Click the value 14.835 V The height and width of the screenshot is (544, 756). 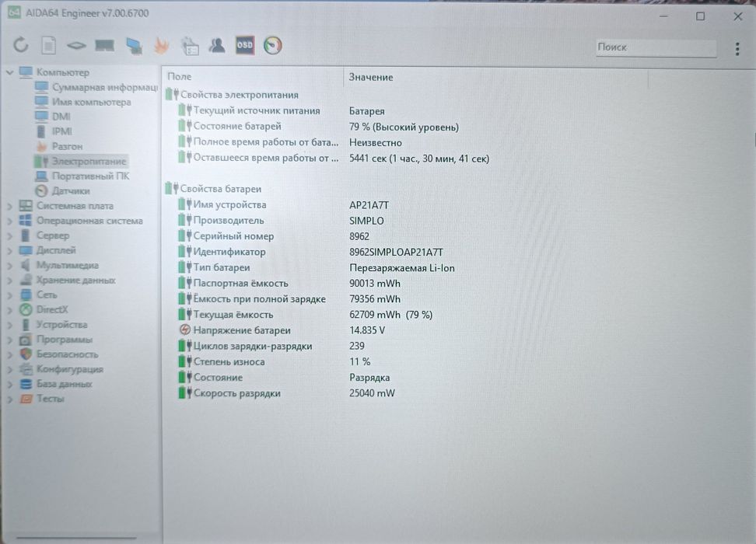click(x=367, y=330)
